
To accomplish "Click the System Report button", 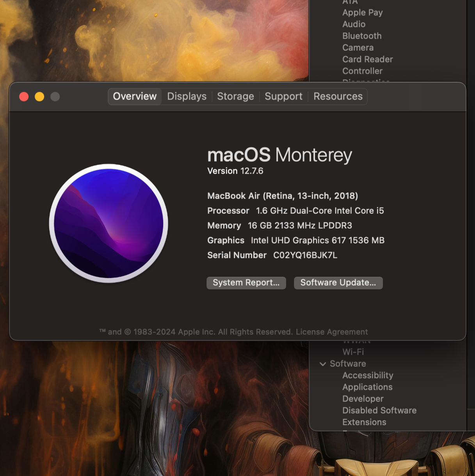I will [x=246, y=283].
